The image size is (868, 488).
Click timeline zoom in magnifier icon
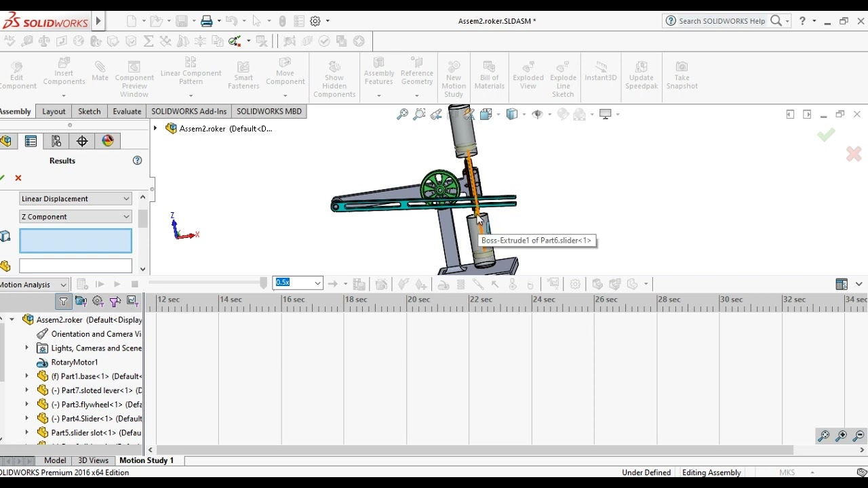(842, 436)
